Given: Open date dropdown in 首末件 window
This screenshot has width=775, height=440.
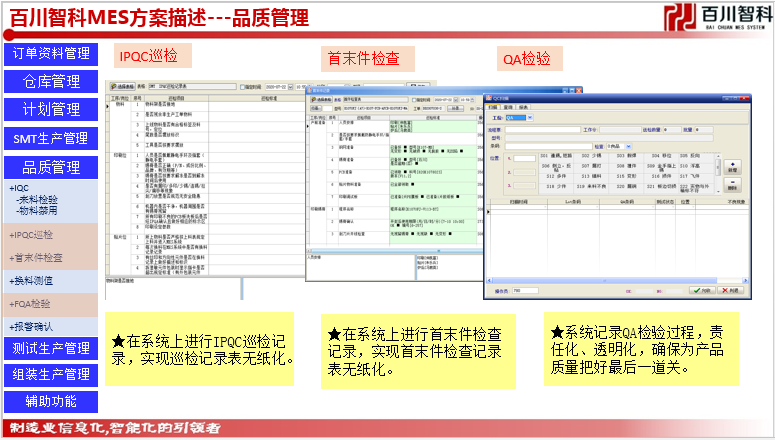Looking at the screenshot, I should [x=456, y=100].
